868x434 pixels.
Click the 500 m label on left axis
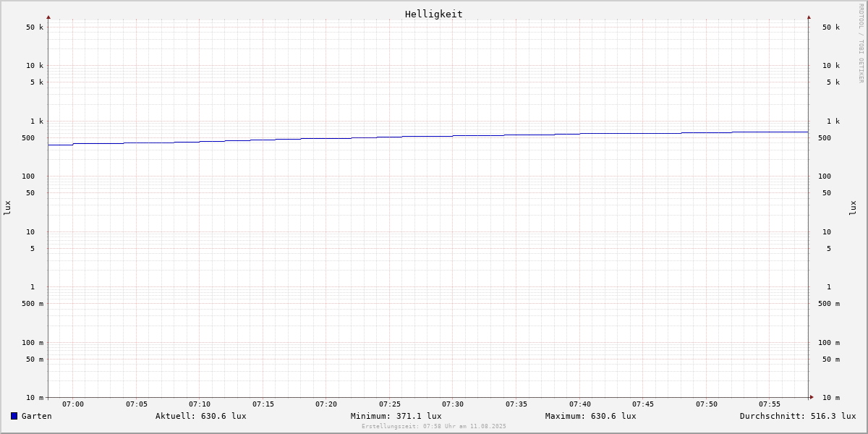click(x=33, y=304)
